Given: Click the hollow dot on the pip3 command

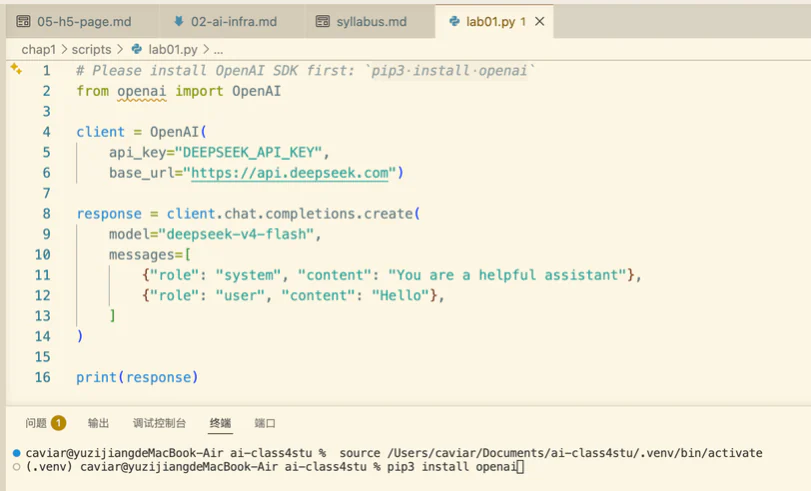Looking at the screenshot, I should tap(17, 467).
